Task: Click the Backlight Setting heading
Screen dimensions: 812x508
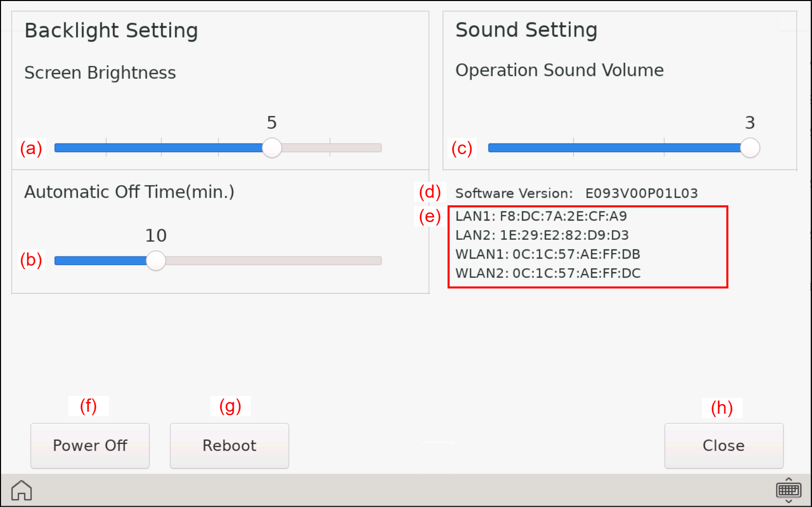Action: pyautogui.click(x=111, y=30)
